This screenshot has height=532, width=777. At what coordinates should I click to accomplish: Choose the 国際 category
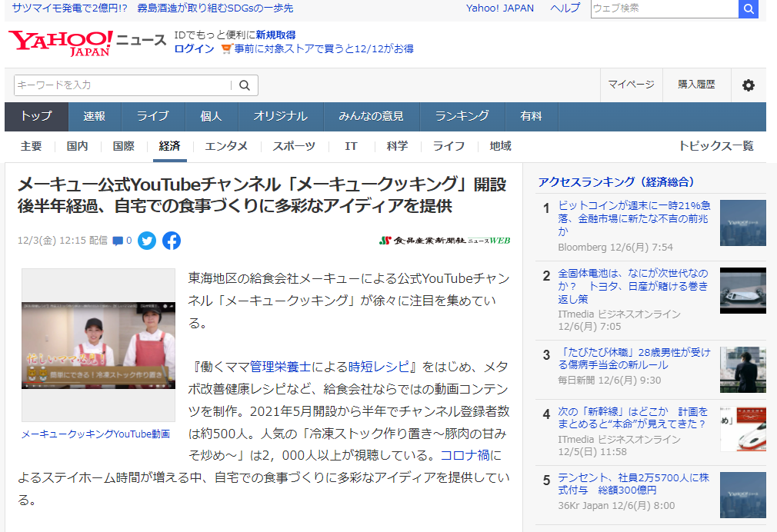pos(123,146)
